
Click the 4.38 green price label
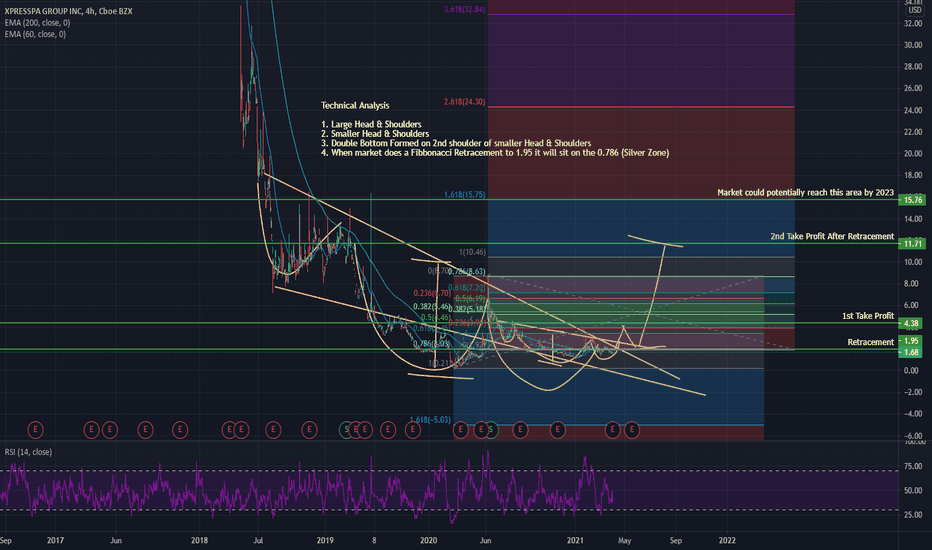912,323
